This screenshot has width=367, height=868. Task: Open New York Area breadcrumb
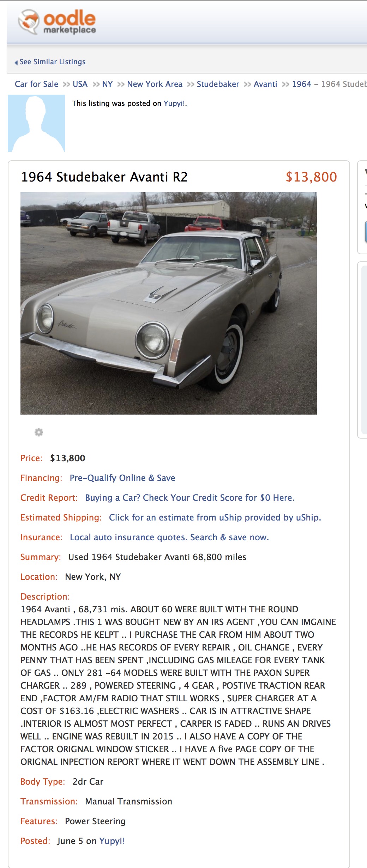[155, 84]
